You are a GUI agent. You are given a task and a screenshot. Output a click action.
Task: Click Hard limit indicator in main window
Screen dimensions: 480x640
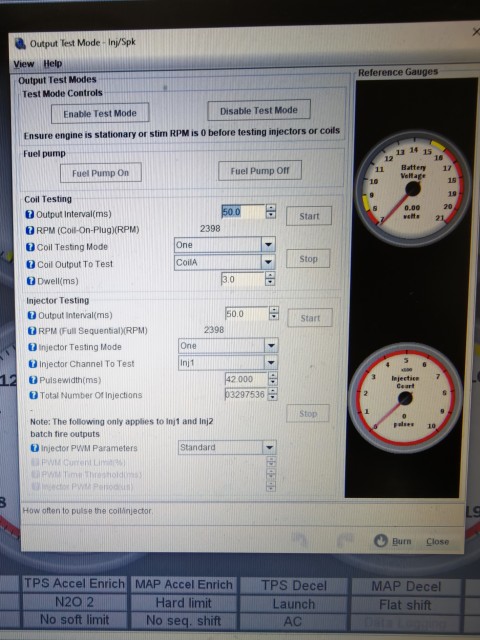pyautogui.click(x=184, y=603)
